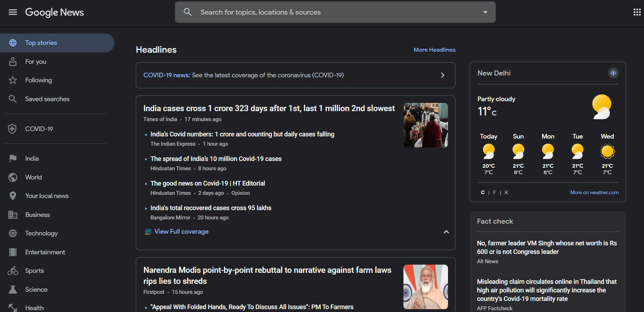Click Today's forecast weather icon

point(489,151)
